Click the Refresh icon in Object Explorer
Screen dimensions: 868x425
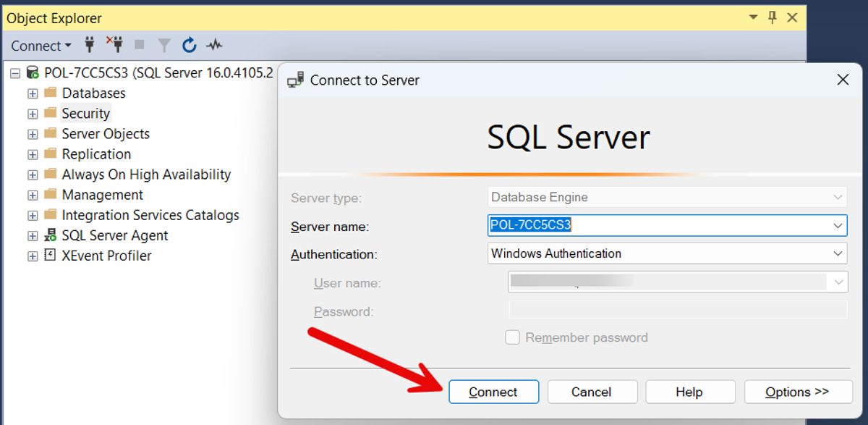pyautogui.click(x=190, y=46)
